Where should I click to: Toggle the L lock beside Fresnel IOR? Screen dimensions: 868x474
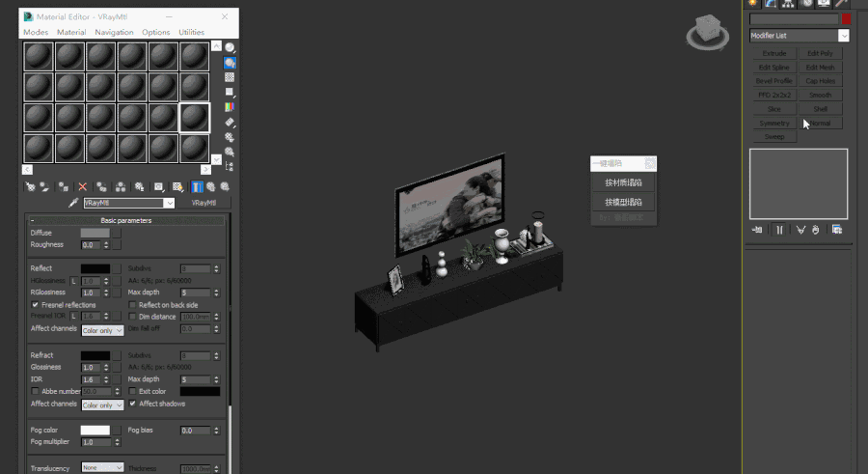click(x=73, y=316)
